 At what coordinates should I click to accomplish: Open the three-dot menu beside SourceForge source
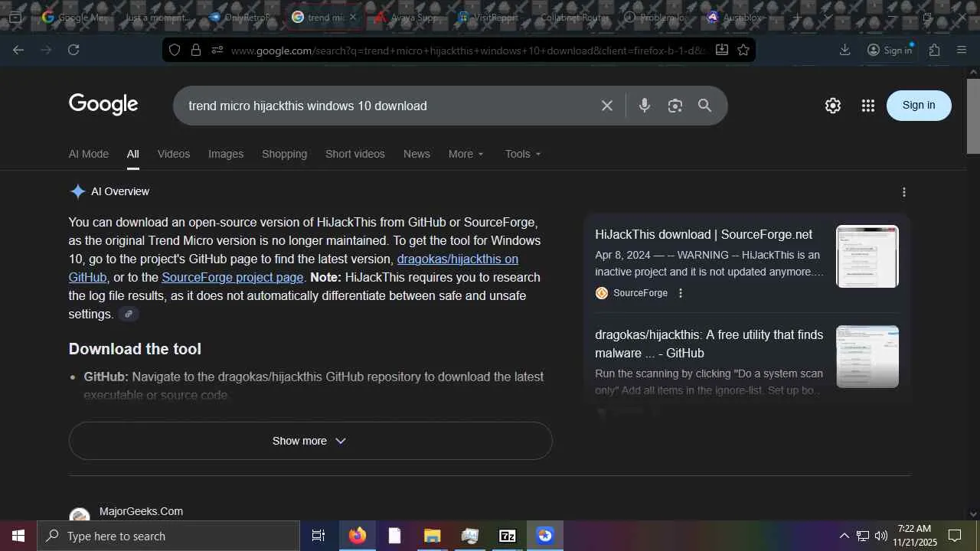click(680, 293)
